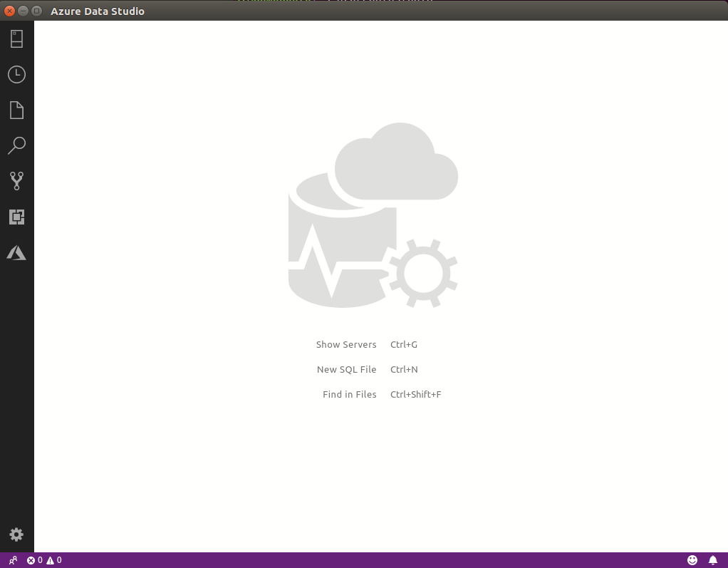
Task: Open the Extensions view icon
Action: pos(16,217)
